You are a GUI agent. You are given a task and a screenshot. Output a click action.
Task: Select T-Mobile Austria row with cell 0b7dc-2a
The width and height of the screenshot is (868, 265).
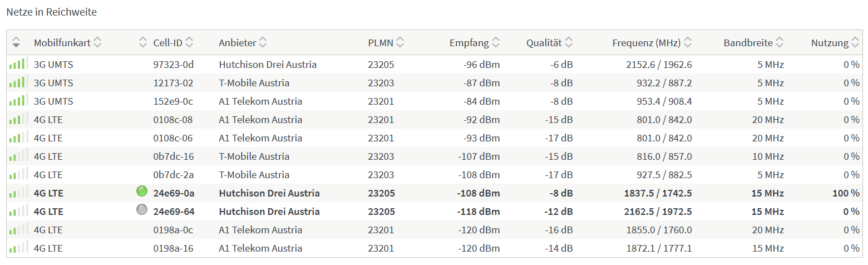tap(434, 174)
